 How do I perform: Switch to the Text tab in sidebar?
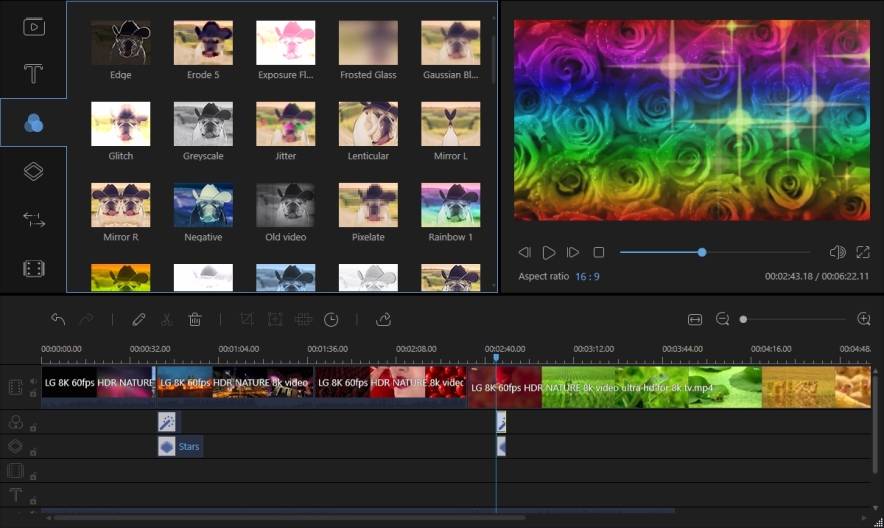click(x=34, y=74)
